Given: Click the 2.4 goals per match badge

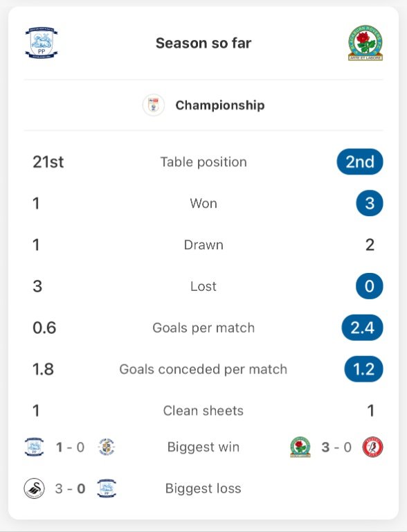Looking at the screenshot, I should pos(362,328).
